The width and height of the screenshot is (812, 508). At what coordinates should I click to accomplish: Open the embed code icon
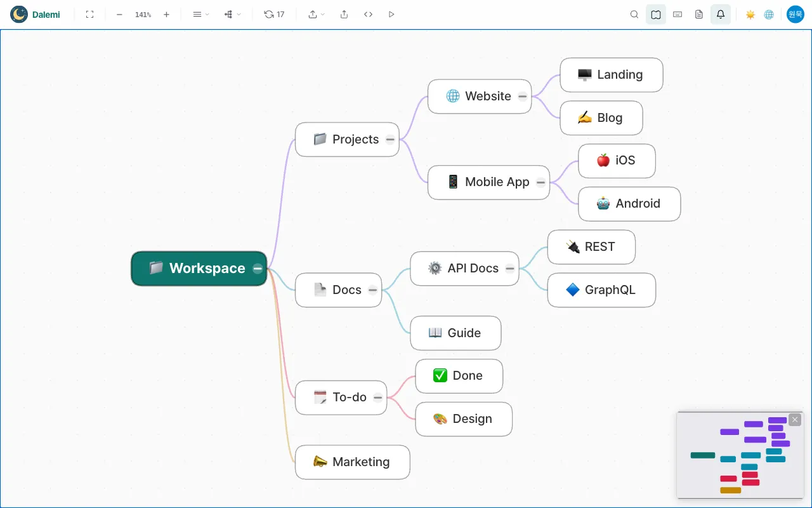pyautogui.click(x=368, y=14)
